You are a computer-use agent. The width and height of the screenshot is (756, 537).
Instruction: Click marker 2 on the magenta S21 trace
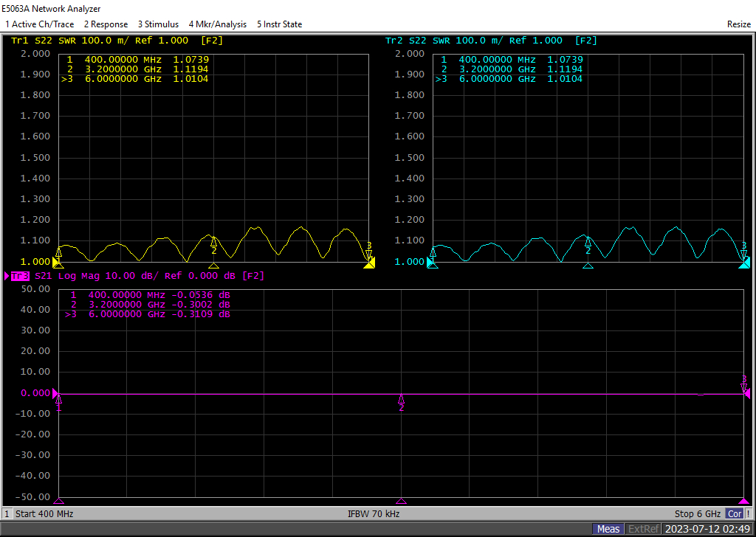[402, 400]
